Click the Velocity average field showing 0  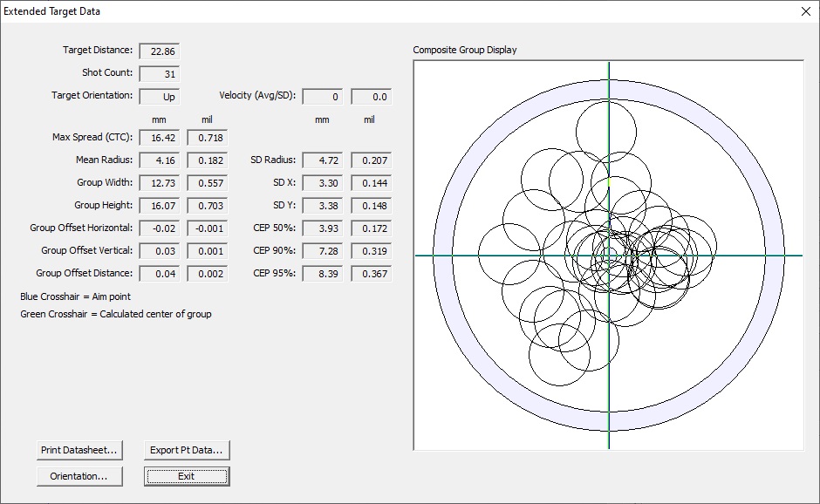coord(322,97)
